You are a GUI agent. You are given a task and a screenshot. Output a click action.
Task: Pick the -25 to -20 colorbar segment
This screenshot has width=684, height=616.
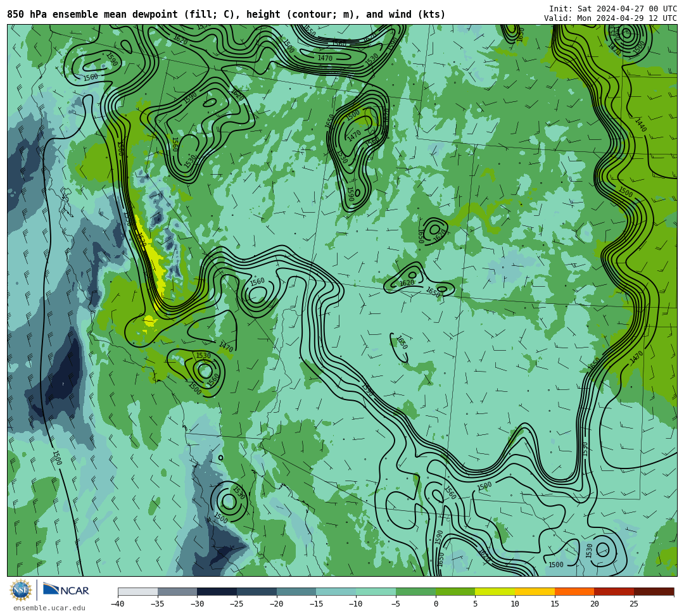[256, 591]
